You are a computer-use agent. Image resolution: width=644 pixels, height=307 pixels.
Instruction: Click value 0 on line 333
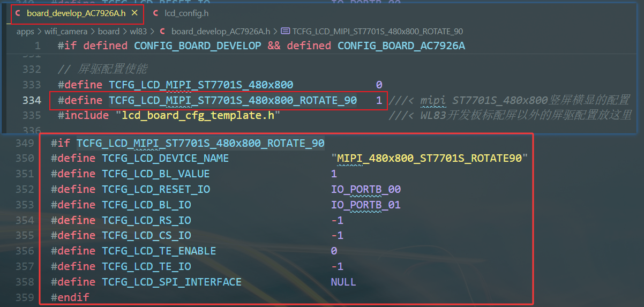click(x=379, y=85)
